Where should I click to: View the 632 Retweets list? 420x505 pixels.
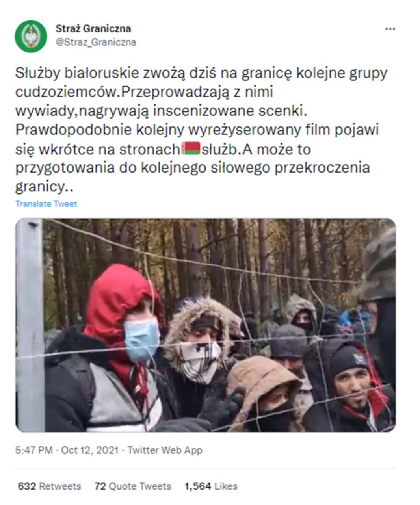[49, 486]
